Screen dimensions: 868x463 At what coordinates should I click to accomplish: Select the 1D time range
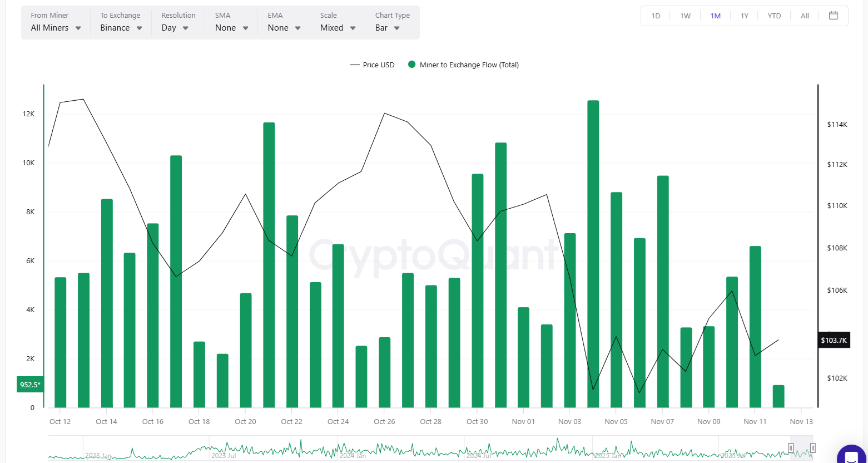pyautogui.click(x=656, y=16)
